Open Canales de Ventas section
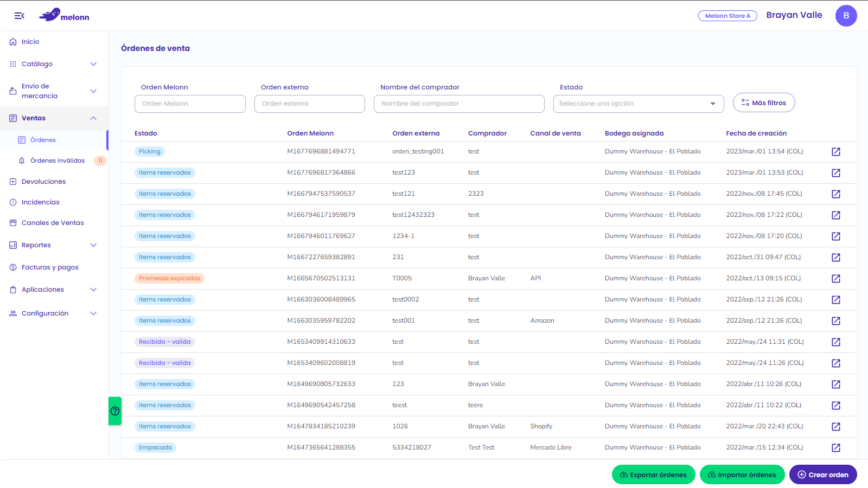The image size is (868, 488). coord(53,223)
